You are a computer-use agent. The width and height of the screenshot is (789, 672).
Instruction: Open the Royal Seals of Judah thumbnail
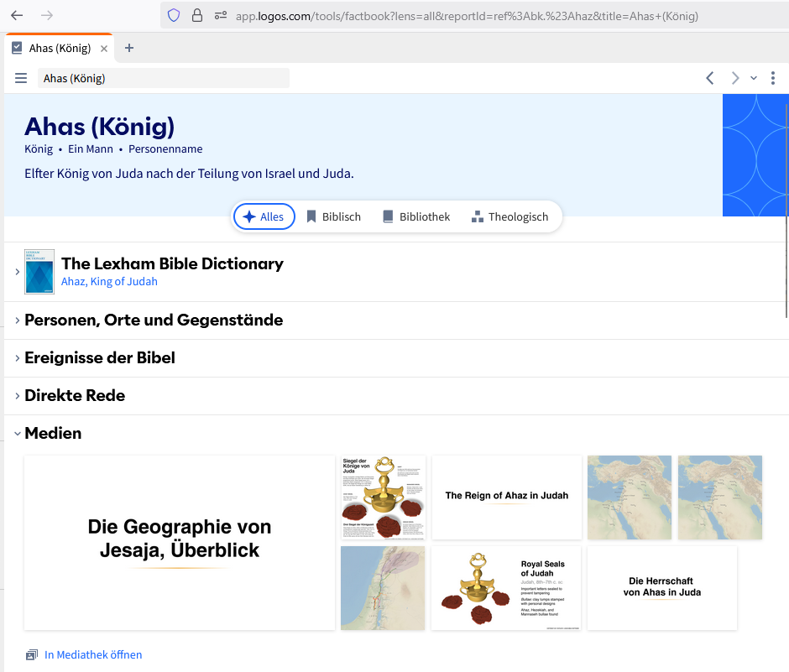point(506,588)
